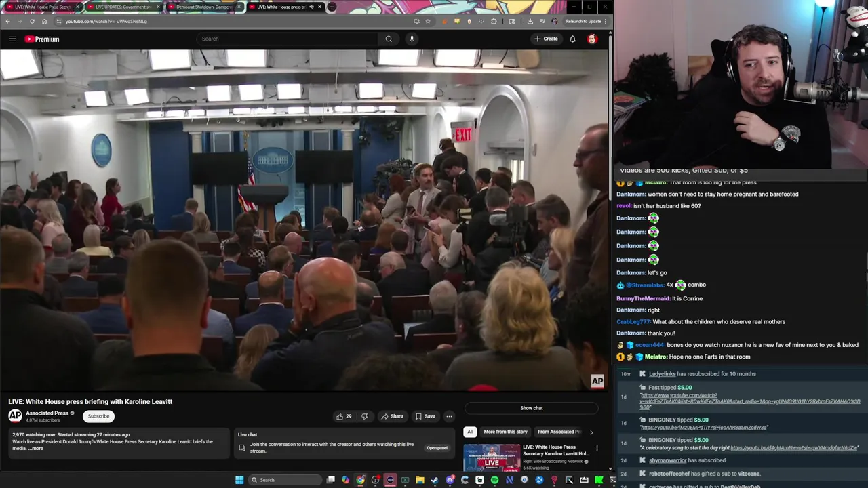The image size is (868, 488).
Task: Click Share button under the video
Action: (392, 416)
